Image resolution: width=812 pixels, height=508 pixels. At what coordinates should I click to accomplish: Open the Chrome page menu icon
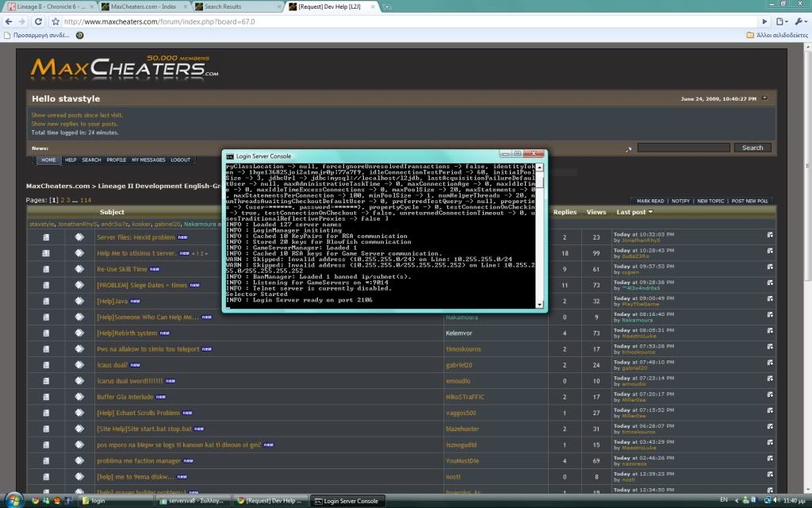tap(781, 21)
